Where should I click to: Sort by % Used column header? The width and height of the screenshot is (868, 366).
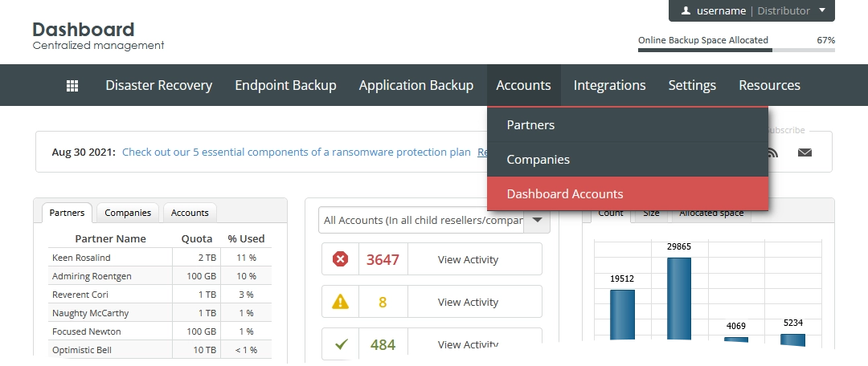pyautogui.click(x=246, y=239)
